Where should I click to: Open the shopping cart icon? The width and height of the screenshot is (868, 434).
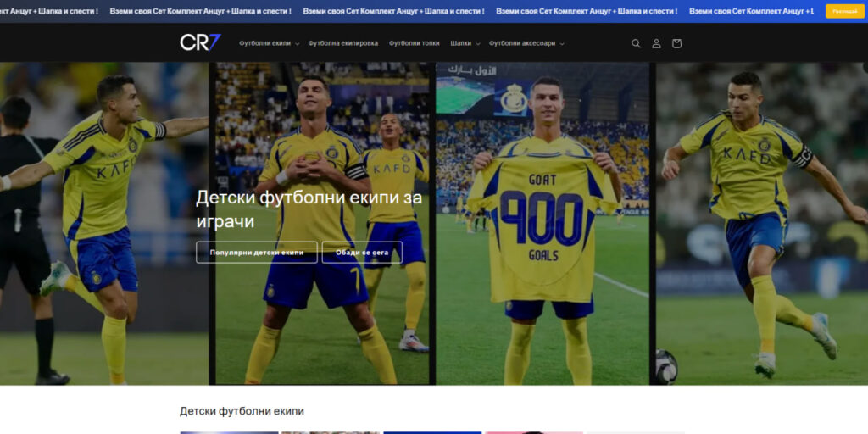click(676, 43)
